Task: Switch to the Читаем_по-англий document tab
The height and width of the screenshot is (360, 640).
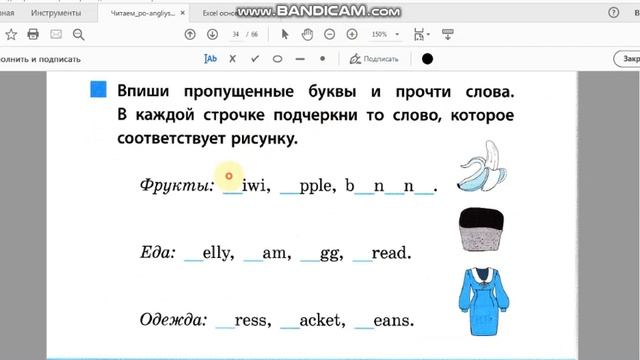Action: pyautogui.click(x=142, y=13)
